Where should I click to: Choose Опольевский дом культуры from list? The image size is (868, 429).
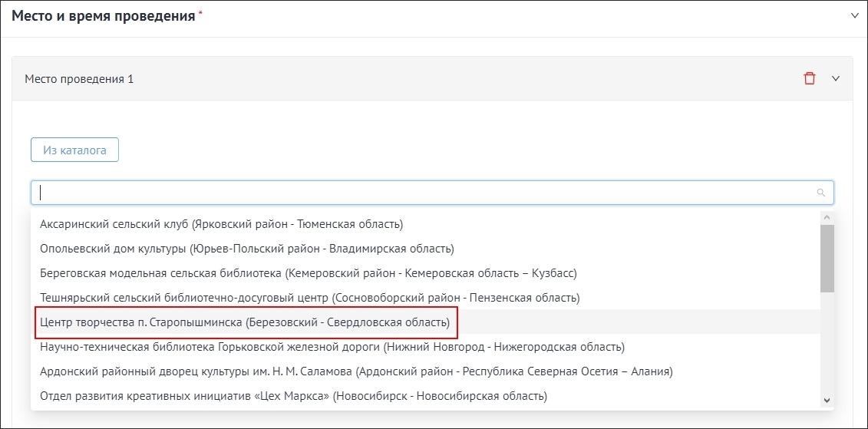[x=246, y=249]
